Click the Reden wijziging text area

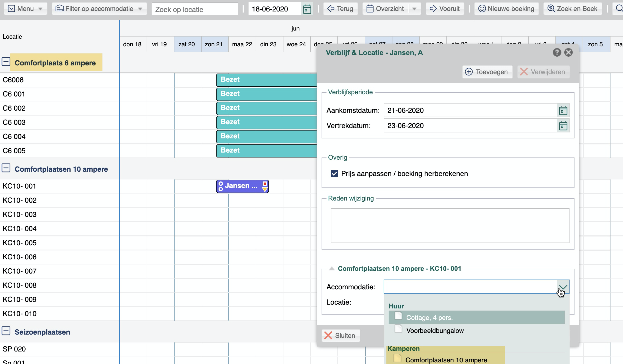pos(450,226)
